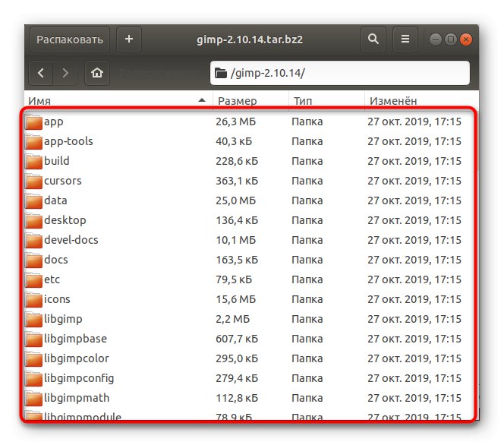
Task: Select the icons folder icon
Action: (33, 299)
